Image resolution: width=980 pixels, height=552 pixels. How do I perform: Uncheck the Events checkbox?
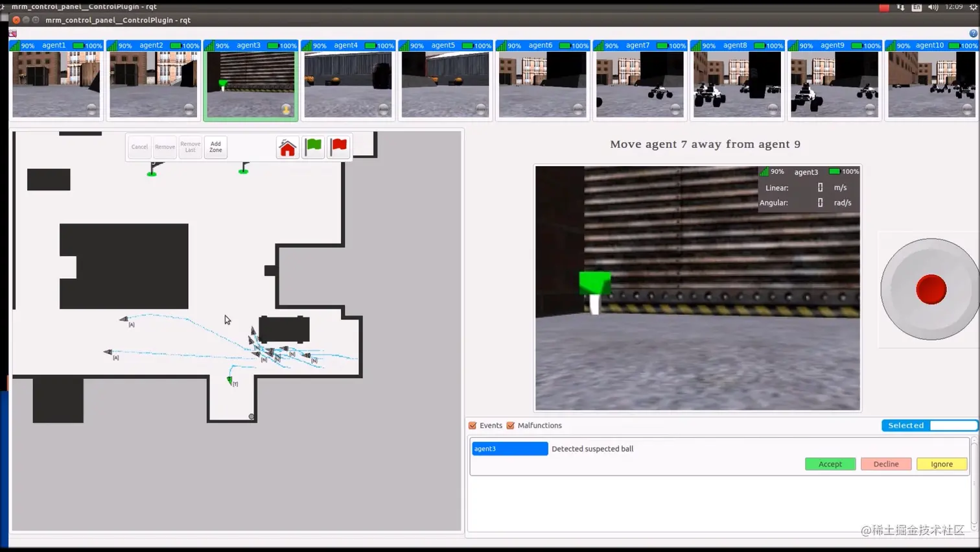472,426
